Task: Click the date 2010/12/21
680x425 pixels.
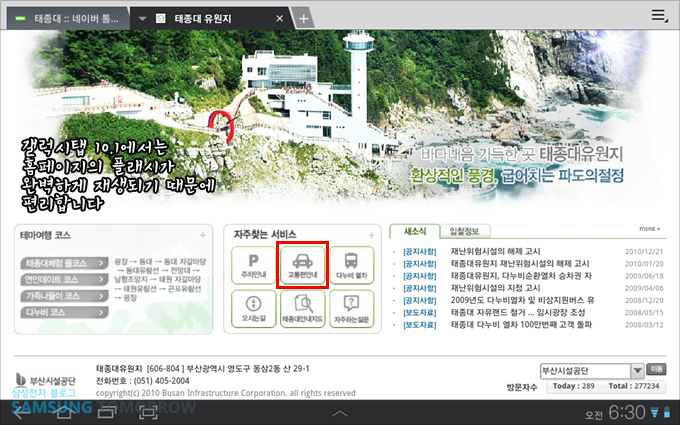Action: (x=644, y=252)
